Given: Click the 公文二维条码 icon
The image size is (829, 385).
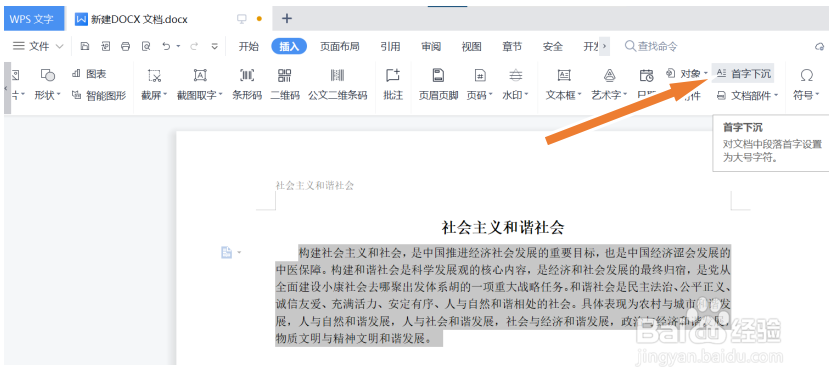Looking at the screenshot, I should (337, 76).
